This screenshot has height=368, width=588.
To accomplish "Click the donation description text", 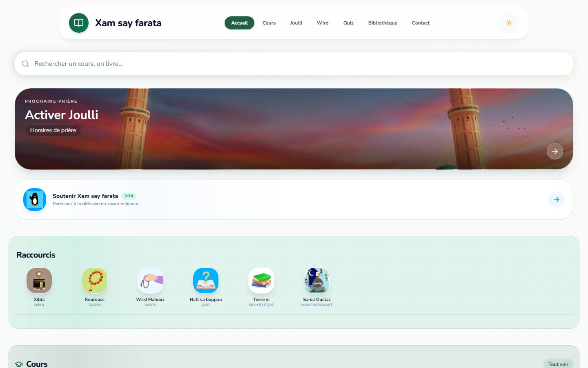I will tap(96, 204).
